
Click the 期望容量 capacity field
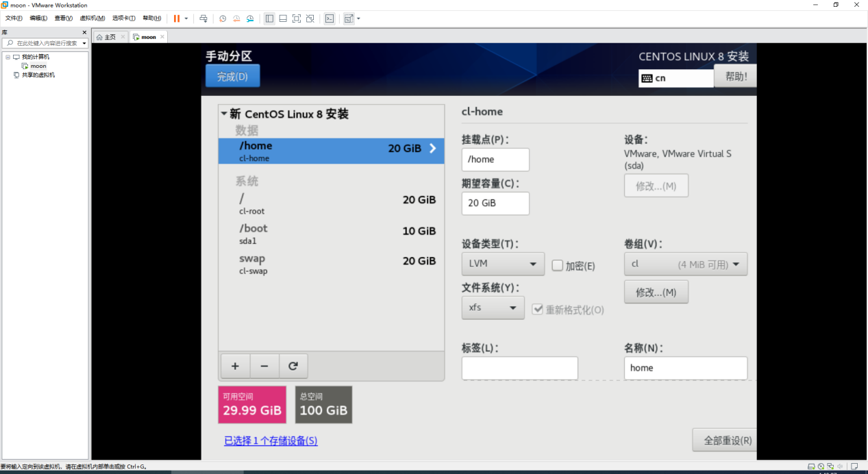pyautogui.click(x=495, y=203)
